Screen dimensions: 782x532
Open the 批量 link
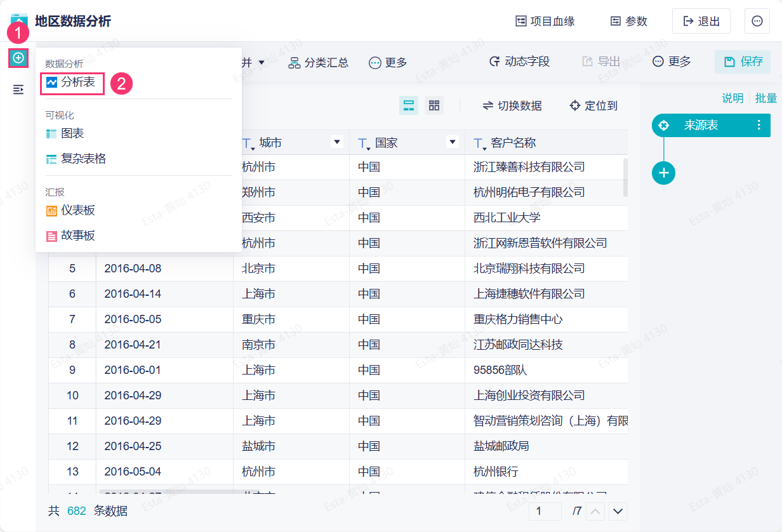pyautogui.click(x=766, y=98)
